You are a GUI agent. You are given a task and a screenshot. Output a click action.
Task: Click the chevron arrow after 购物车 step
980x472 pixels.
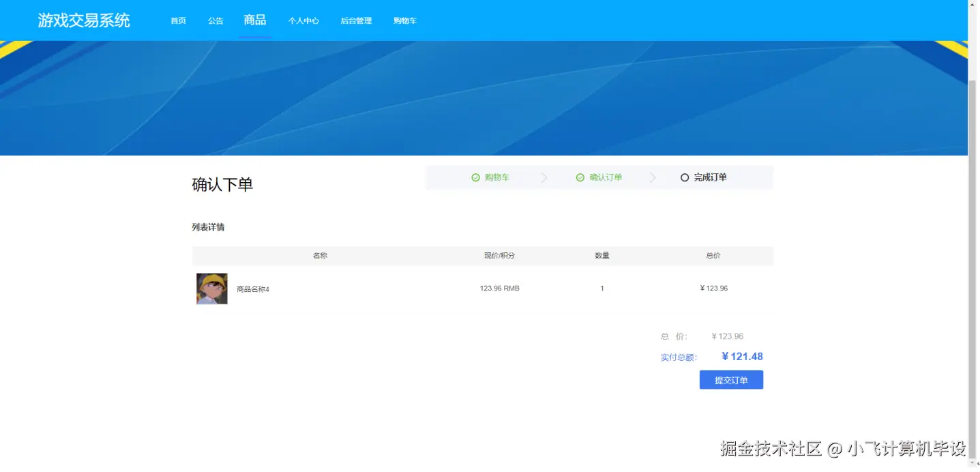[x=544, y=177]
